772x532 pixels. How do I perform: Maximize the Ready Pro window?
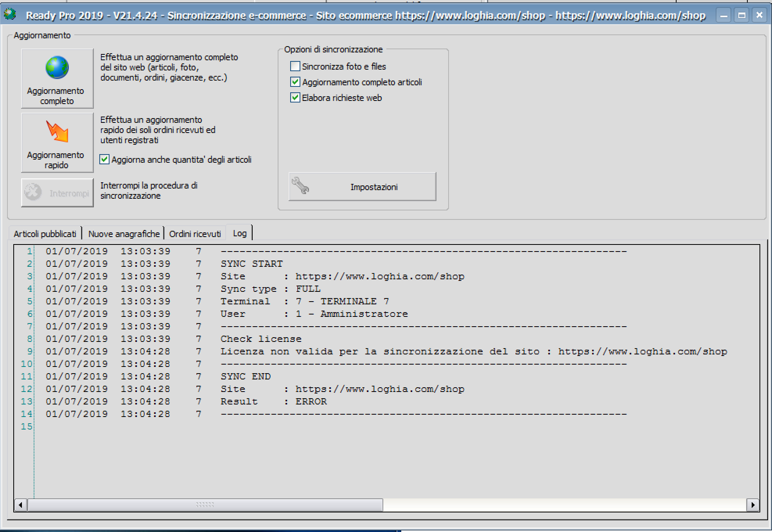point(741,15)
